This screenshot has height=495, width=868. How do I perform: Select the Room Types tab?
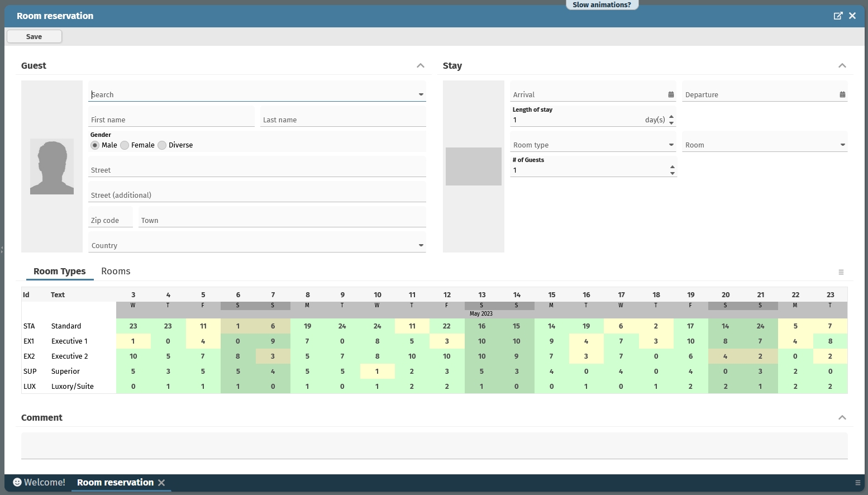pos(60,271)
